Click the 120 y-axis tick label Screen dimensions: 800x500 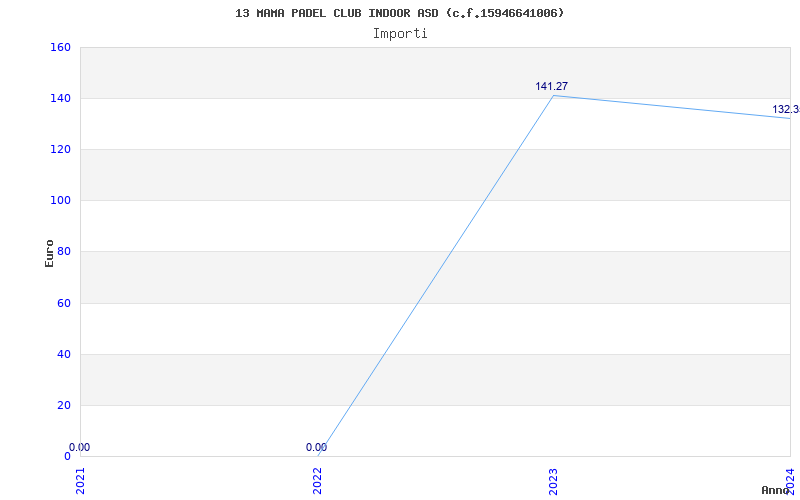click(60, 149)
